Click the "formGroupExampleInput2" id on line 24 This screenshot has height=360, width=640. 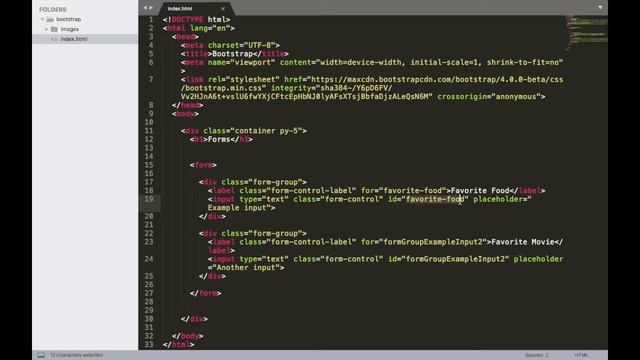tap(455, 259)
